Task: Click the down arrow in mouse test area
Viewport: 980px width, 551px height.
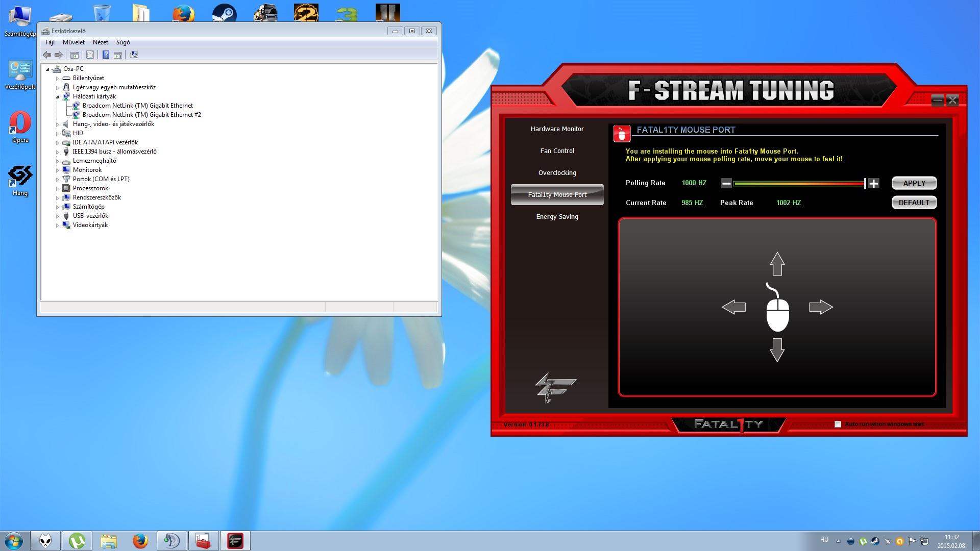Action: (777, 350)
